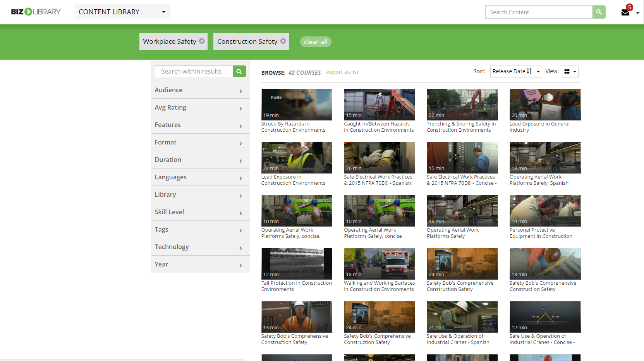The image size is (644, 361).
Task: Click the search within results magnifier button
Action: click(239, 71)
